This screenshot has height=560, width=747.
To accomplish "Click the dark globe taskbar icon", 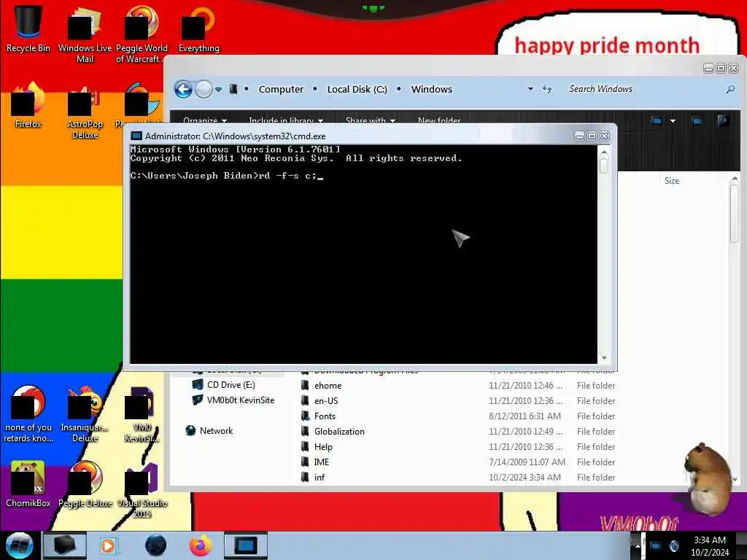I will (156, 545).
